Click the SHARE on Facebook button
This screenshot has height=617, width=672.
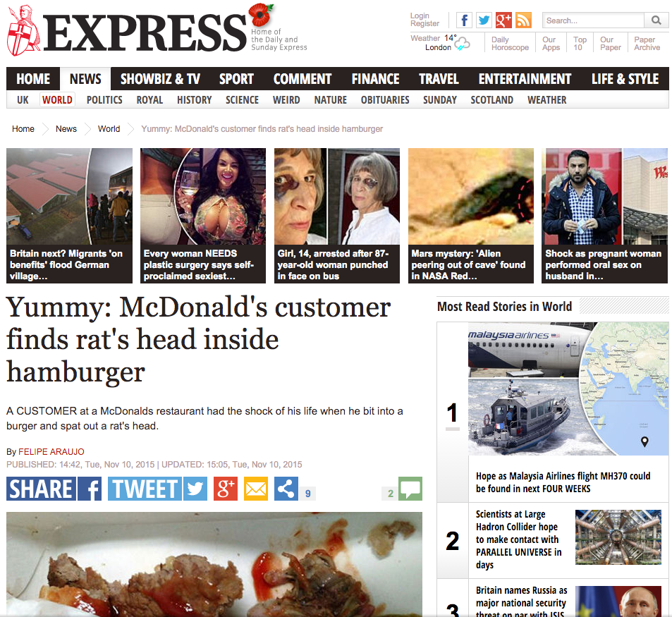[x=54, y=489]
